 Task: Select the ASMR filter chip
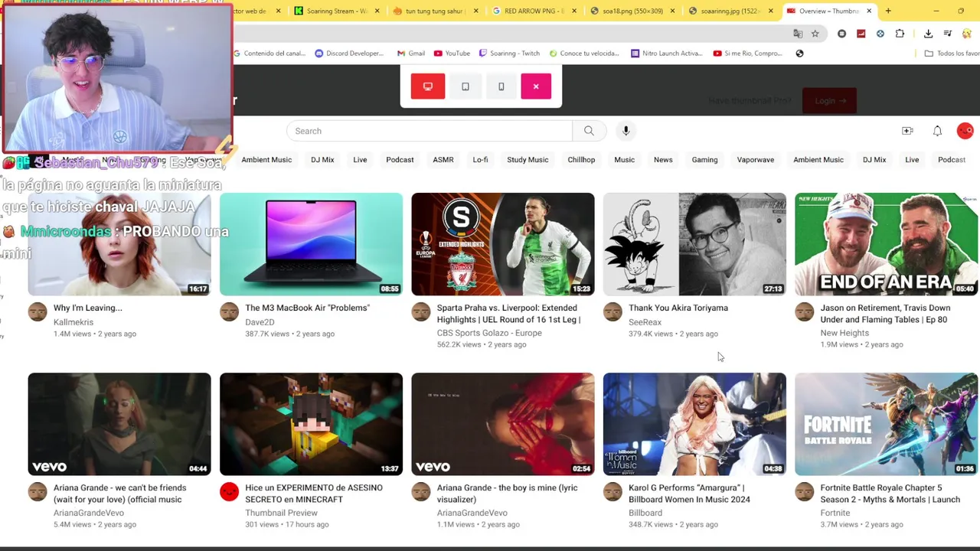(x=443, y=160)
